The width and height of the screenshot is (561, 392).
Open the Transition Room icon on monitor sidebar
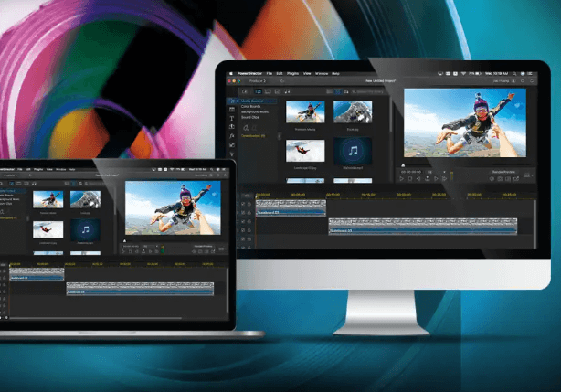click(x=232, y=127)
